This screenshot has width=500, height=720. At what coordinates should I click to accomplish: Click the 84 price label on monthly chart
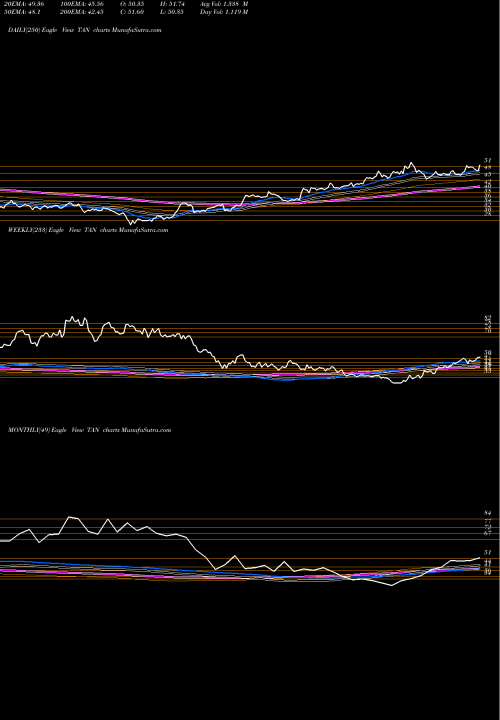pos(489,512)
